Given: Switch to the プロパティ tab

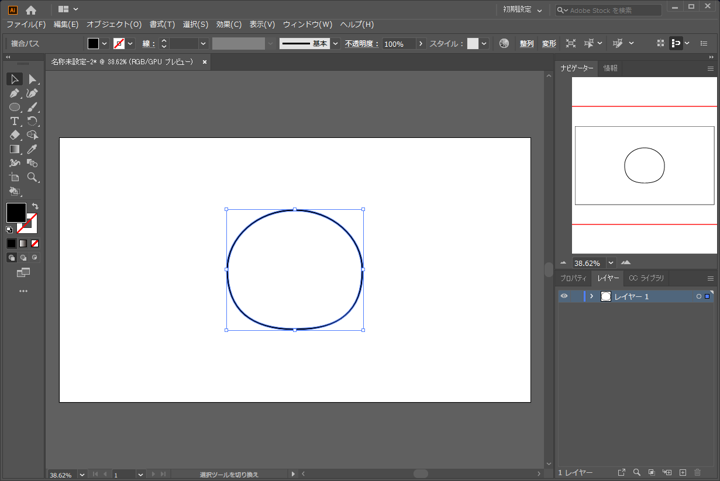Looking at the screenshot, I should [x=573, y=278].
